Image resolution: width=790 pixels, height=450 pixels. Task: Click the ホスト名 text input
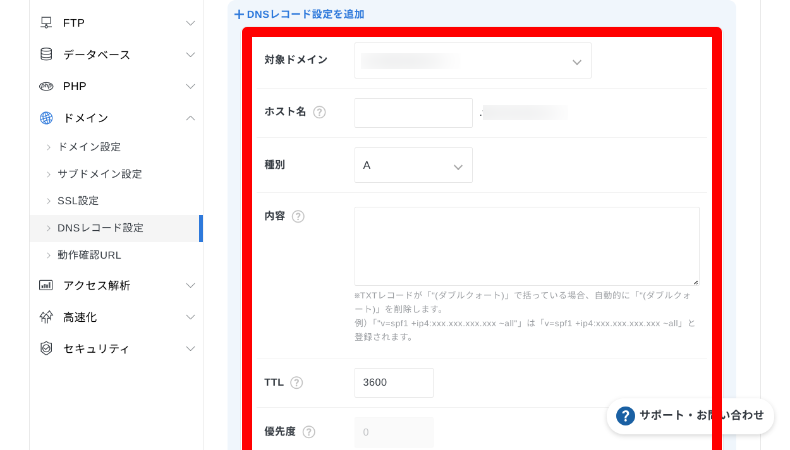(413, 113)
